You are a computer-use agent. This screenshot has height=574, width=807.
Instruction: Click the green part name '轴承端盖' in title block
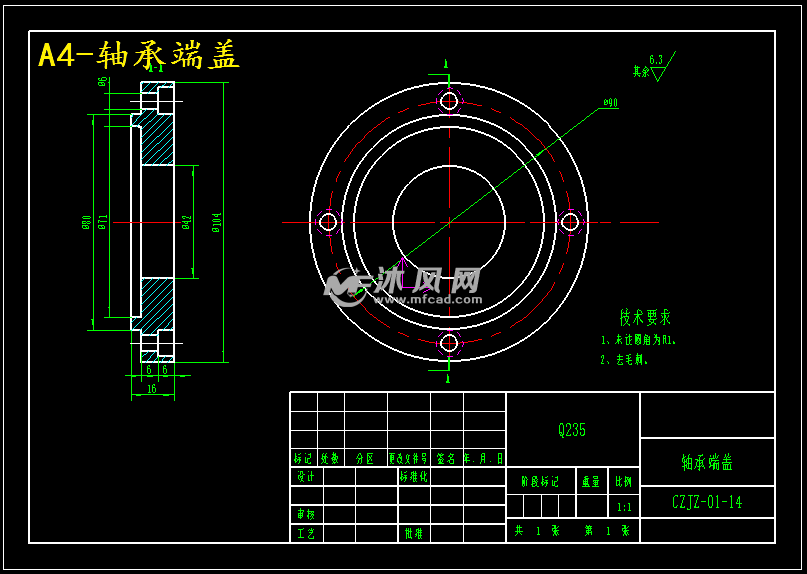[x=707, y=462]
